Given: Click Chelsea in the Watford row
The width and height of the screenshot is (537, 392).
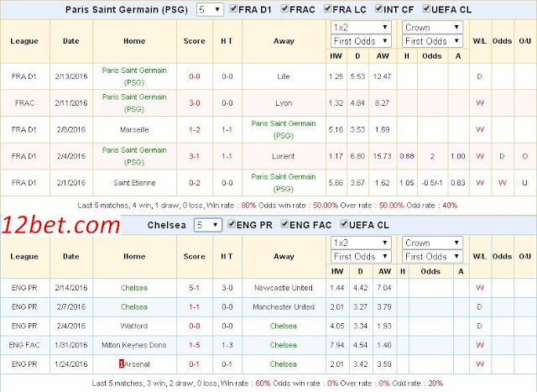Looking at the screenshot, I should click(284, 326).
